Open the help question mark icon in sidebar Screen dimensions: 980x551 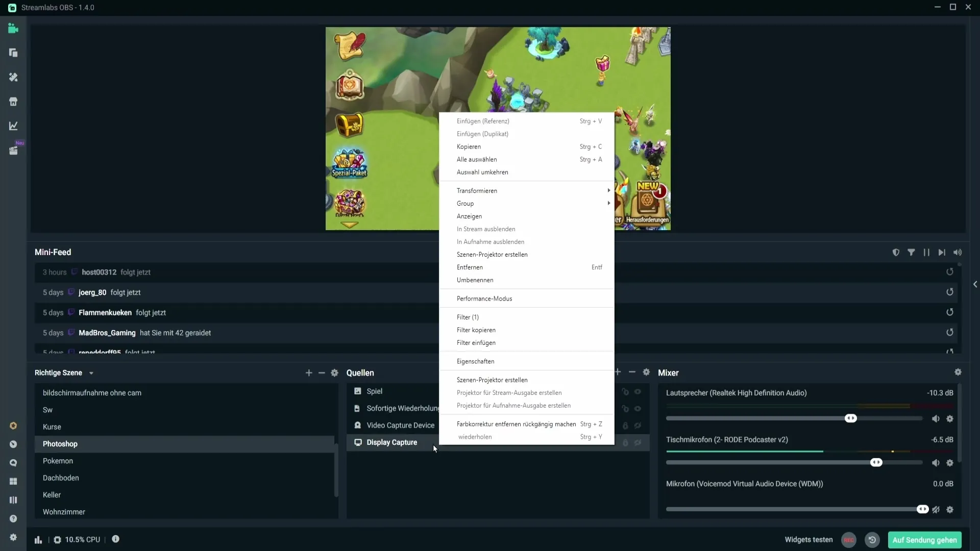tap(13, 519)
